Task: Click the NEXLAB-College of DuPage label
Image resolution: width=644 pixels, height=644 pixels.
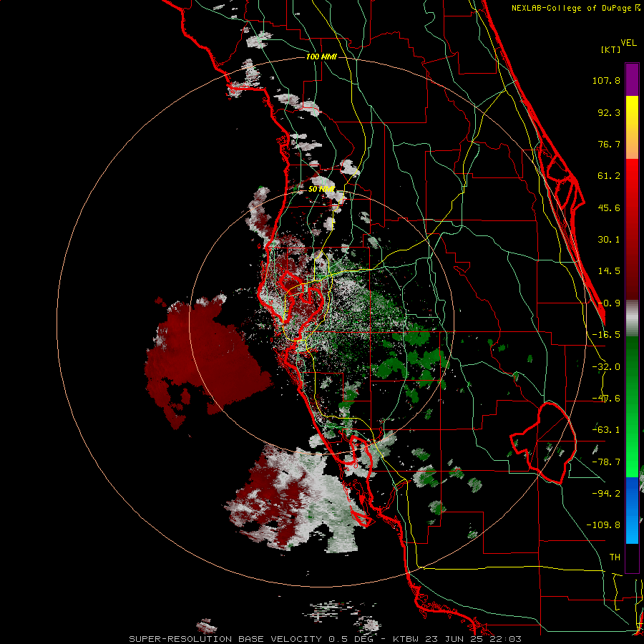Action: point(572,8)
